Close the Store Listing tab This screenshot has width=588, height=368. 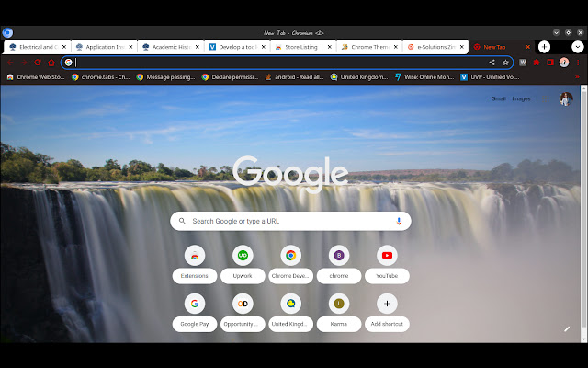pyautogui.click(x=329, y=47)
